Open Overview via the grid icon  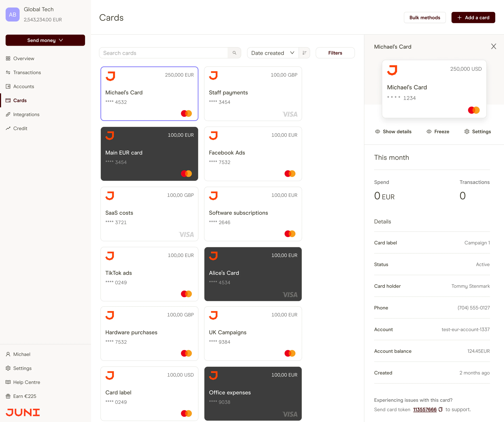8,58
